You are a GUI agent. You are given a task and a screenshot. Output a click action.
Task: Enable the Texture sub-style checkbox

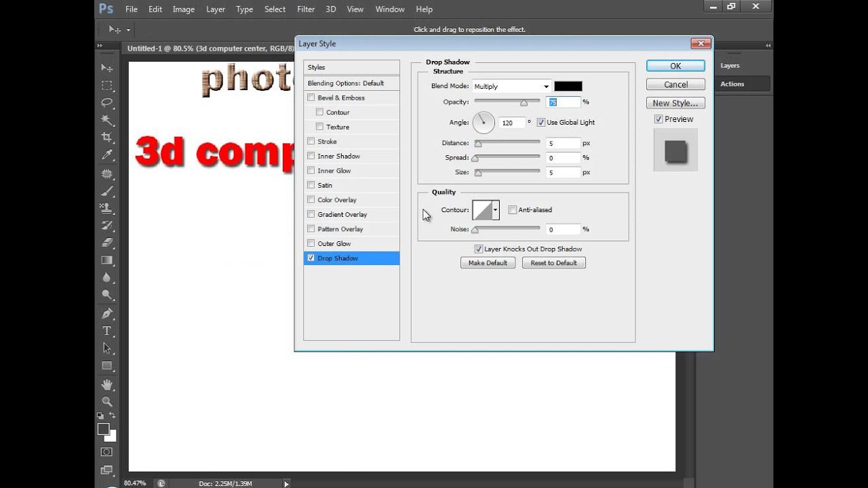(319, 127)
